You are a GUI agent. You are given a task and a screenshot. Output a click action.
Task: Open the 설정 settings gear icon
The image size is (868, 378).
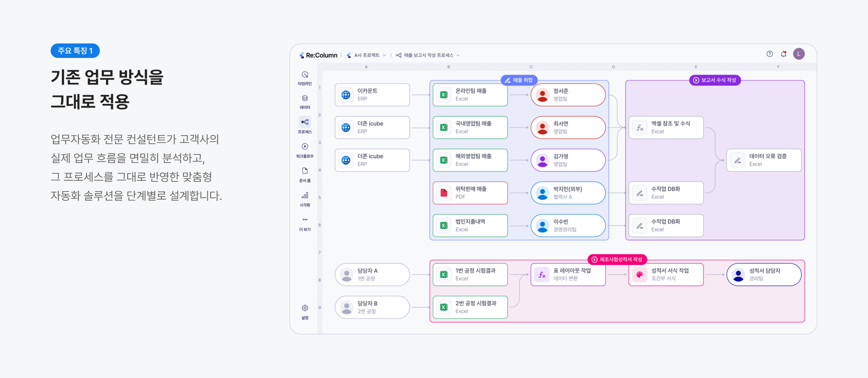coord(305,308)
